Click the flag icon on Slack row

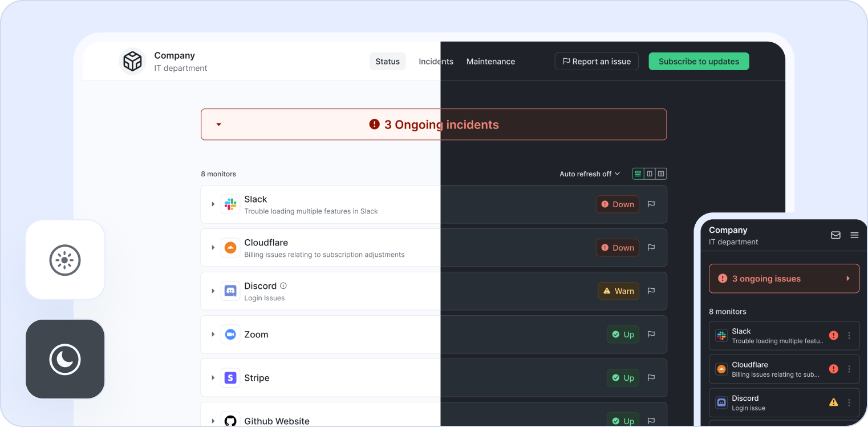pos(651,204)
